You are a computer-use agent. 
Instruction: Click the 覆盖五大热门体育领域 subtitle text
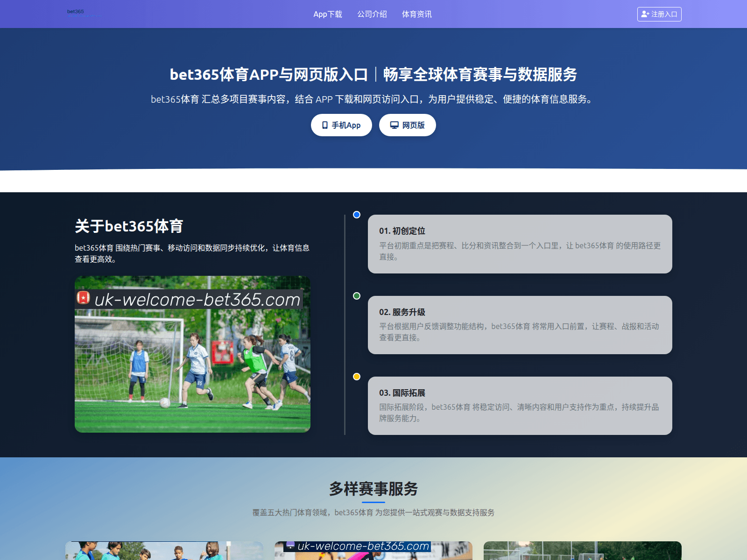tap(373, 512)
